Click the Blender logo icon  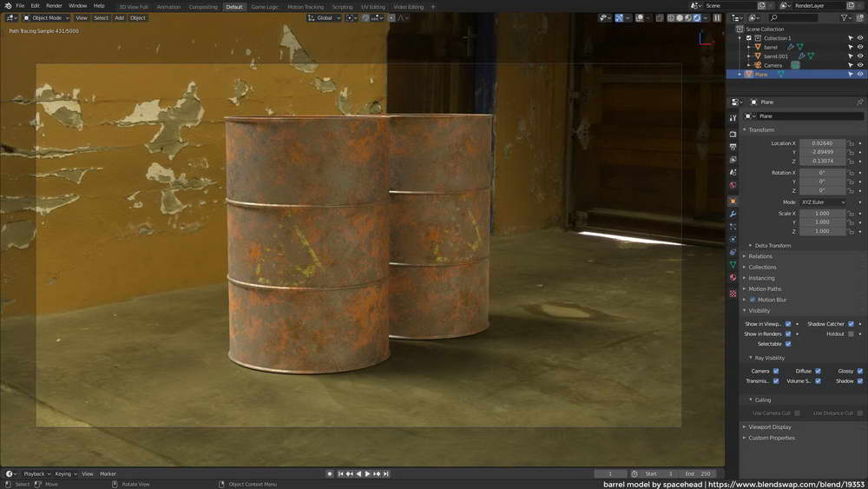7,5
